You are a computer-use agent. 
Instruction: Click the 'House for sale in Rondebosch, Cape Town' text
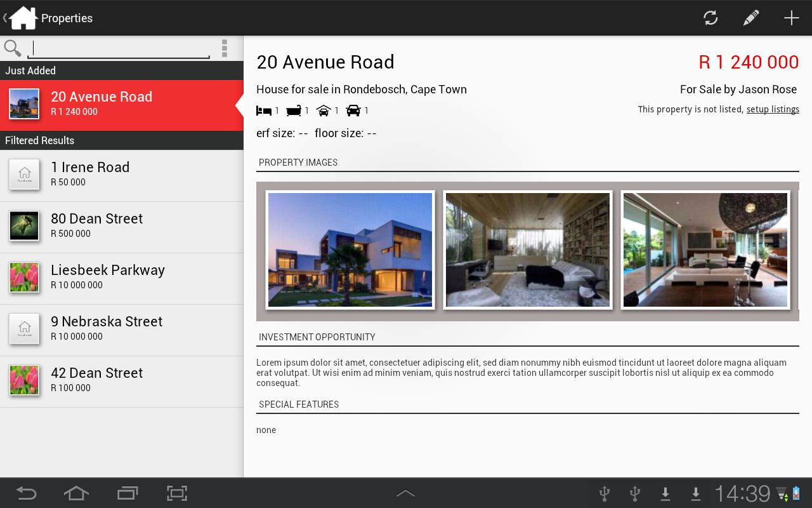[x=362, y=90]
